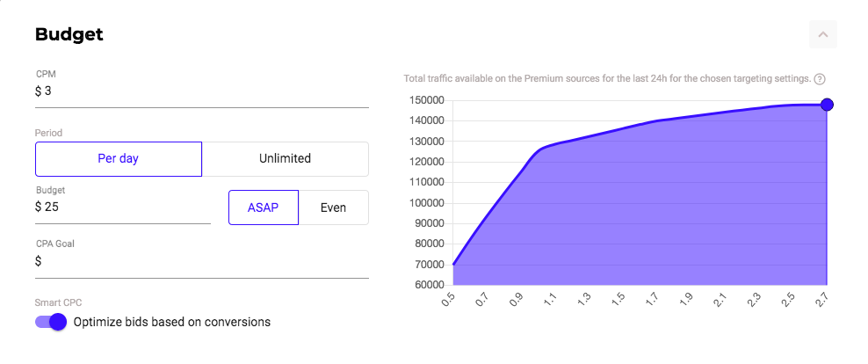The width and height of the screenshot is (868, 364).
Task: Collapse the Budget section with chevron
Action: click(822, 34)
